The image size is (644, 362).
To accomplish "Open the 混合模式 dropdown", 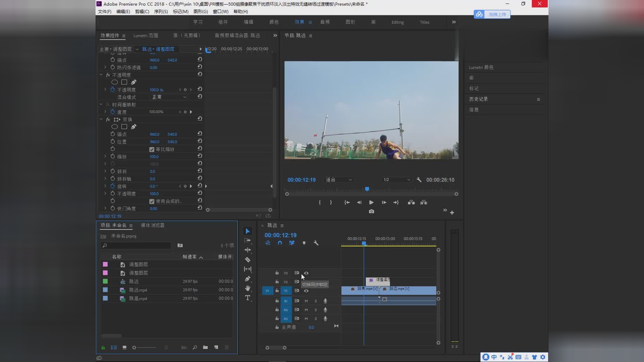I will 169,97.
